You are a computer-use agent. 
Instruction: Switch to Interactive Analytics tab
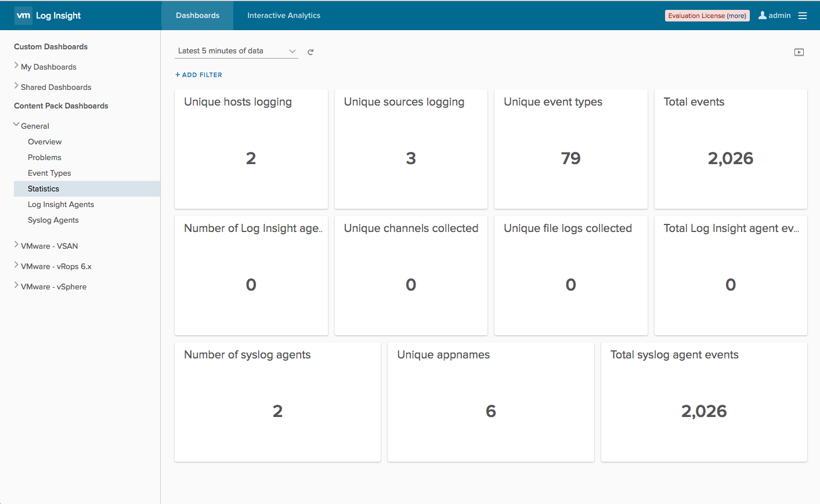(x=284, y=16)
